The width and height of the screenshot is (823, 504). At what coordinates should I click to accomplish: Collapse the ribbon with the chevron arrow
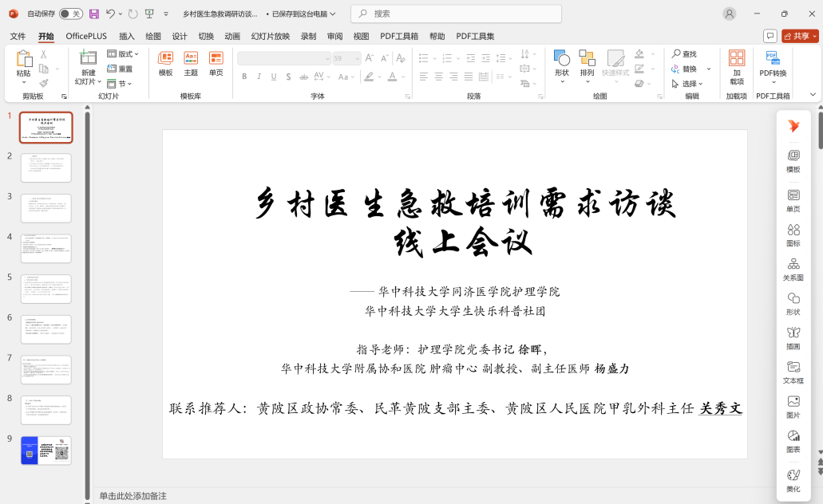click(x=813, y=94)
